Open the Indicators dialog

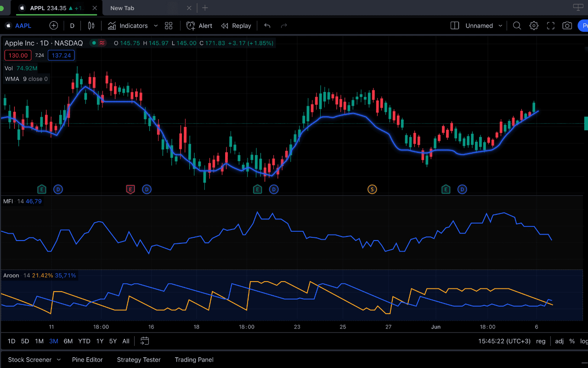point(128,26)
